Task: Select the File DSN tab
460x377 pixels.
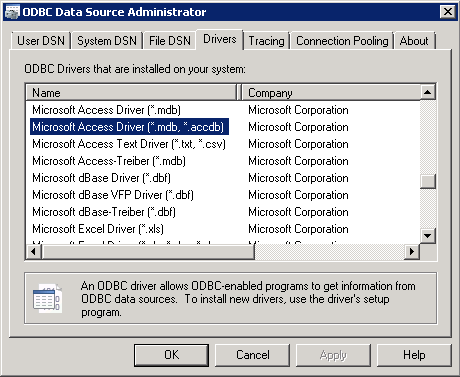Action: coord(170,41)
